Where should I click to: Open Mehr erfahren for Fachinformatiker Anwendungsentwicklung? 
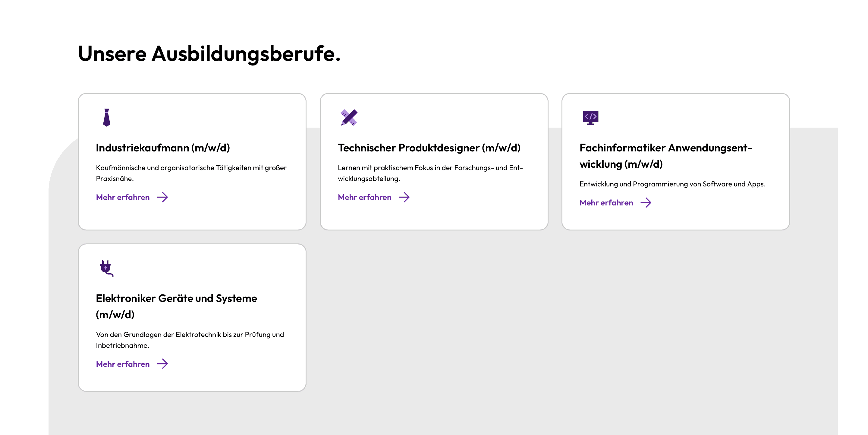606,203
